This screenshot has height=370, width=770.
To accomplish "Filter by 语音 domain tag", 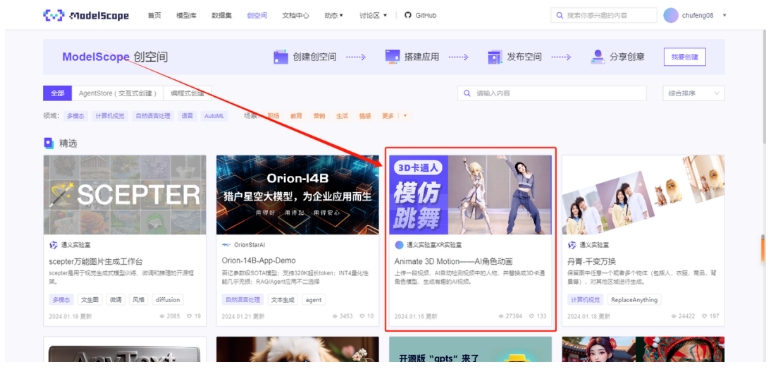I will pos(187,116).
